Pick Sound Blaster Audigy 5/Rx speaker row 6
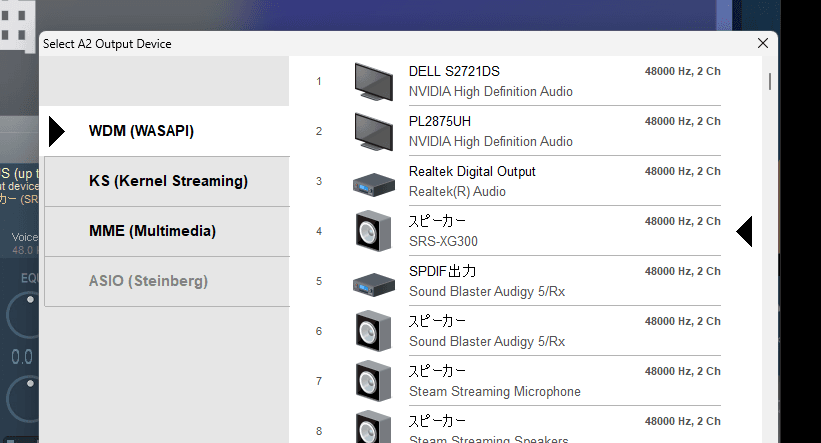This screenshot has width=821, height=443. click(487, 341)
